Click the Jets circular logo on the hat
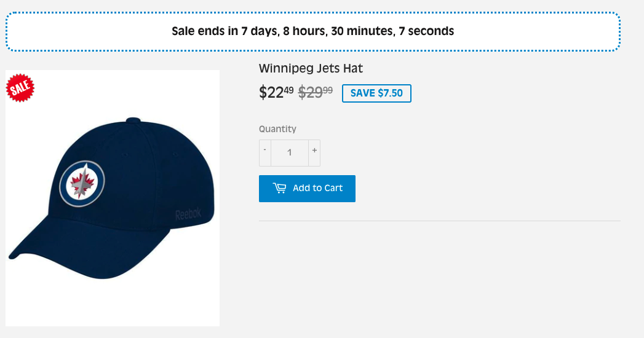The height and width of the screenshot is (338, 644). point(82,183)
